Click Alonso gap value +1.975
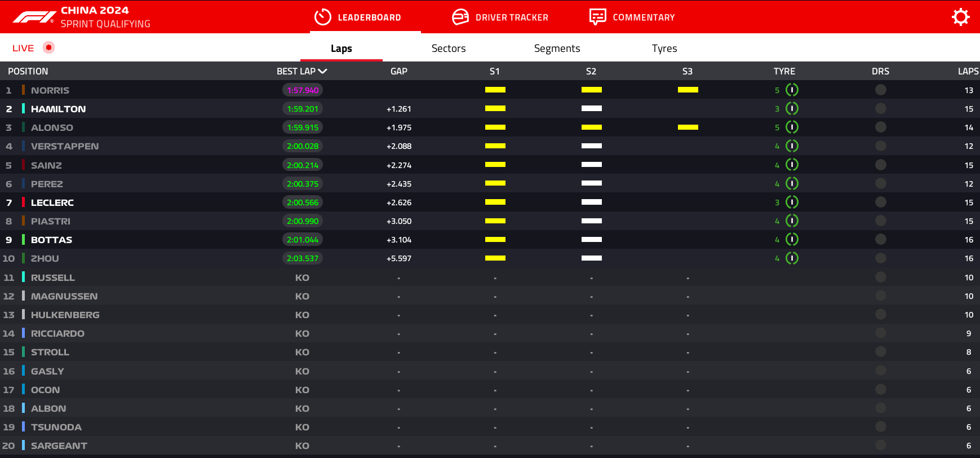The width and height of the screenshot is (980, 458). (x=399, y=127)
